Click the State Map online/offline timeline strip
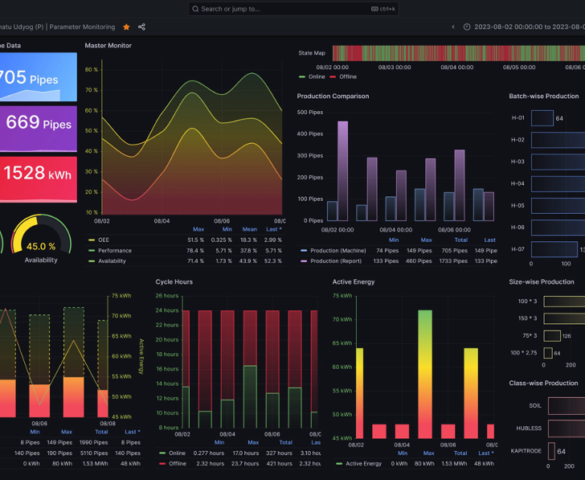Image resolution: width=585 pixels, height=480 pixels. coord(459,53)
